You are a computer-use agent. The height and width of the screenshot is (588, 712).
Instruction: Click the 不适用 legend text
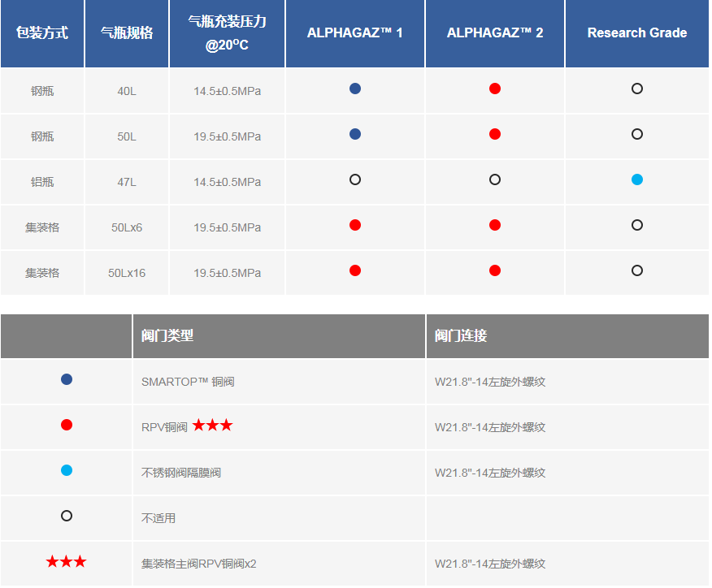tap(158, 518)
